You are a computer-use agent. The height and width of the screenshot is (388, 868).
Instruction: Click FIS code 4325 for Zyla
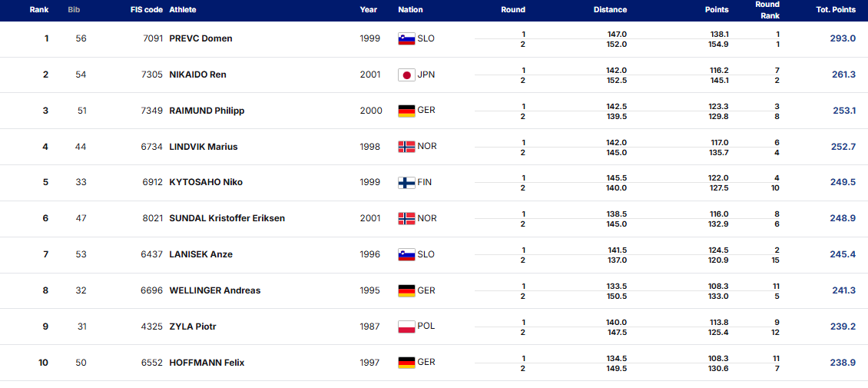pos(152,327)
